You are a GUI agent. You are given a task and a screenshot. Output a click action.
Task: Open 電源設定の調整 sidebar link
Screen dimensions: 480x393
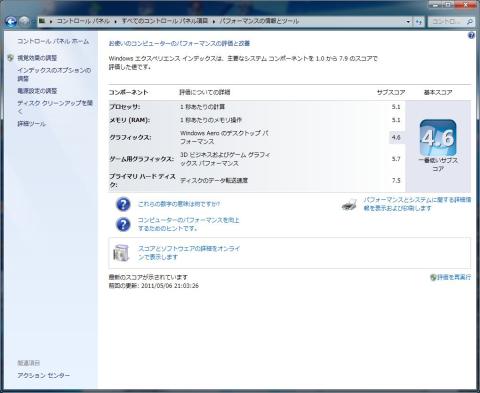(37, 91)
